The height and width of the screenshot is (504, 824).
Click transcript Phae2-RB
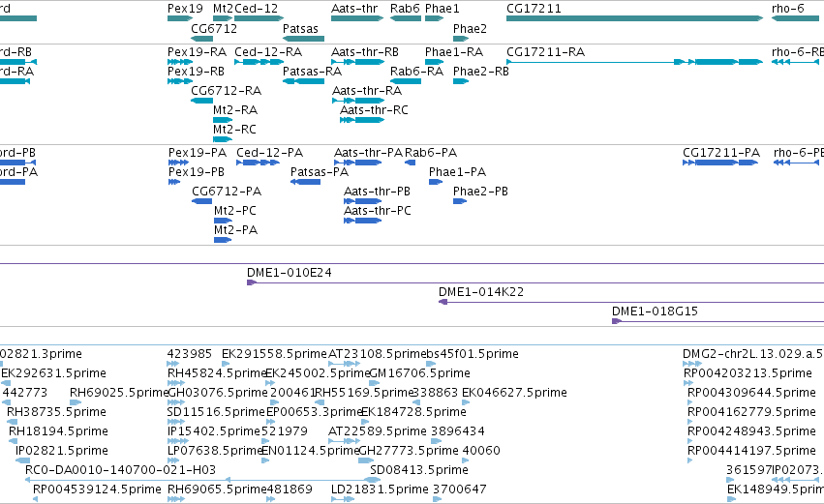pos(461,81)
